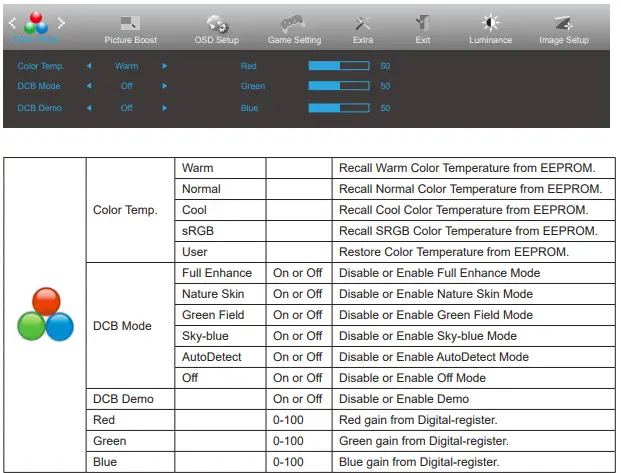The width and height of the screenshot is (621, 473).
Task: Click 'Red gain from Digital-register.'
Action: (418, 420)
